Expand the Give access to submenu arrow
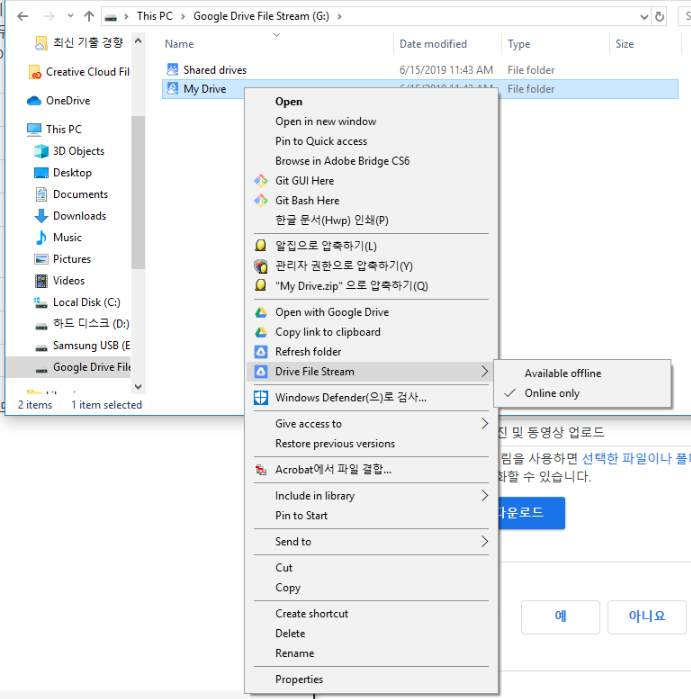Screen dimensions: 691x699 [485, 424]
